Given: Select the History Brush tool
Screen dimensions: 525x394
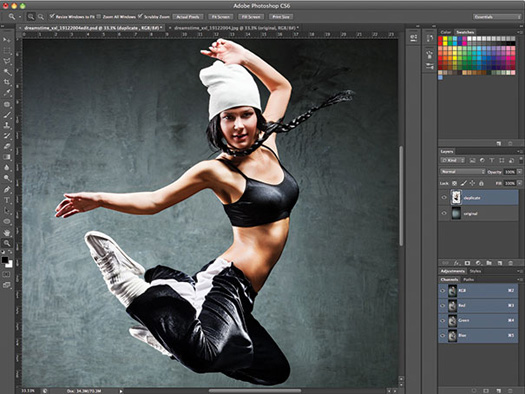Looking at the screenshot, I should (7, 136).
